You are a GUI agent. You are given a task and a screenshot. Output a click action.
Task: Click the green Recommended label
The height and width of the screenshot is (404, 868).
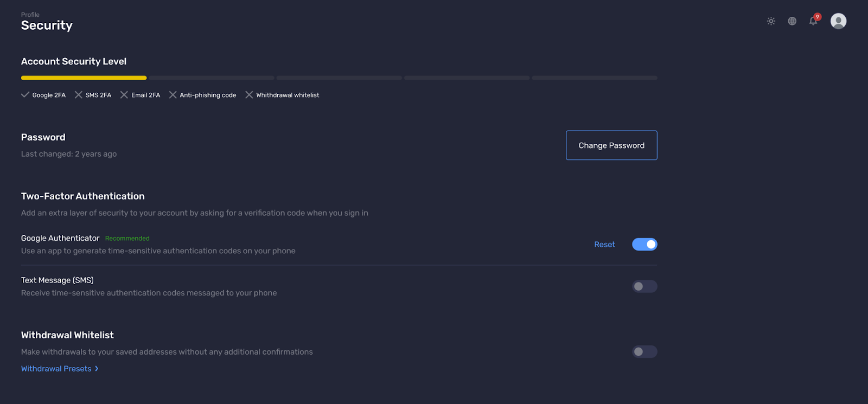127,239
